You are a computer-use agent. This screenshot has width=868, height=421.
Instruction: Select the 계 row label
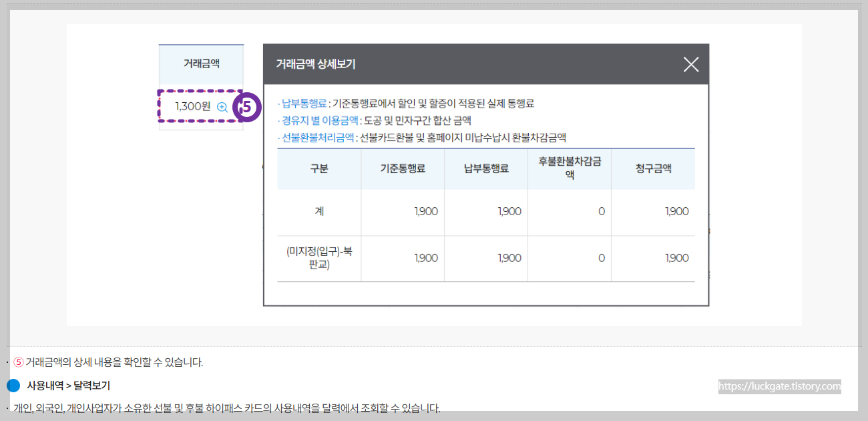(x=319, y=212)
